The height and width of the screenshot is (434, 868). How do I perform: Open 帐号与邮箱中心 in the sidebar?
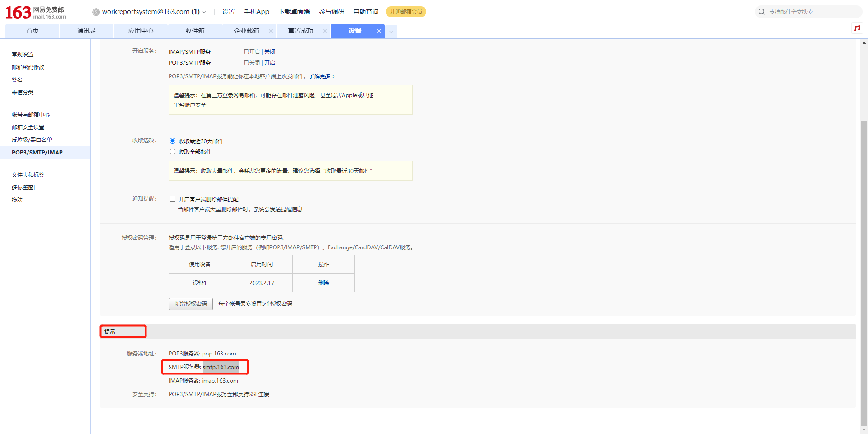31,114
